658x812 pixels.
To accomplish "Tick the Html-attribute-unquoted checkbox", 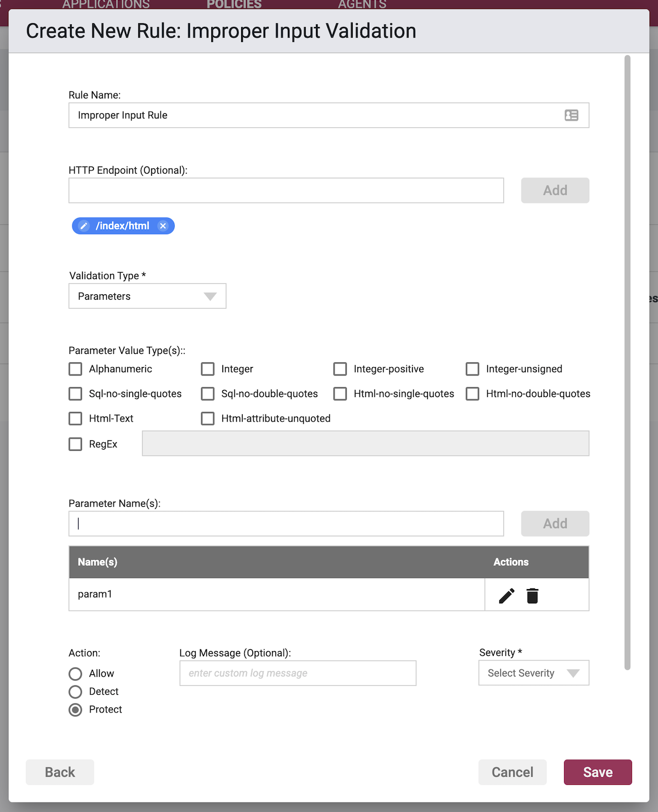I will [208, 419].
